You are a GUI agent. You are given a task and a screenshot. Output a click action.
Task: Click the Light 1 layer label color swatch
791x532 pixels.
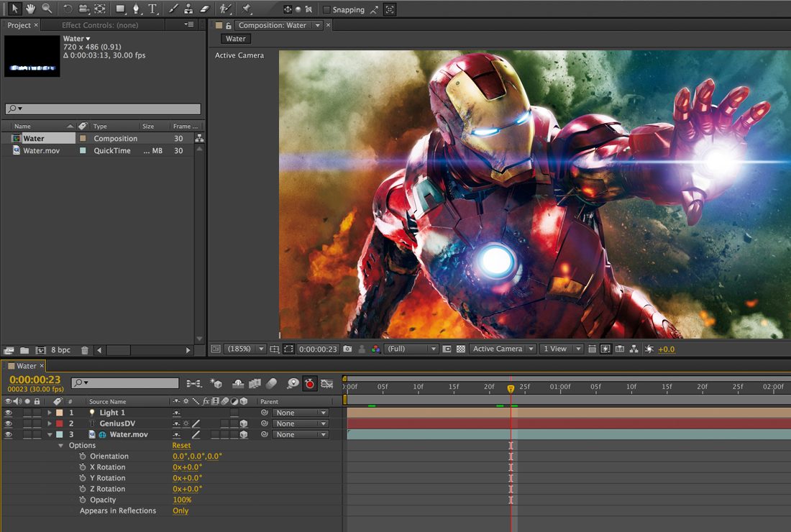click(x=60, y=413)
